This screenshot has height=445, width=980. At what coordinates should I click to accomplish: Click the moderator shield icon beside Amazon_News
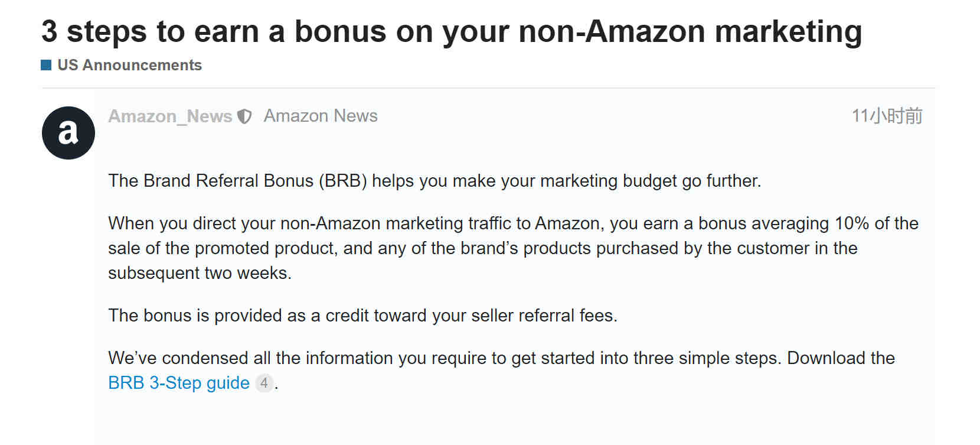(x=244, y=116)
